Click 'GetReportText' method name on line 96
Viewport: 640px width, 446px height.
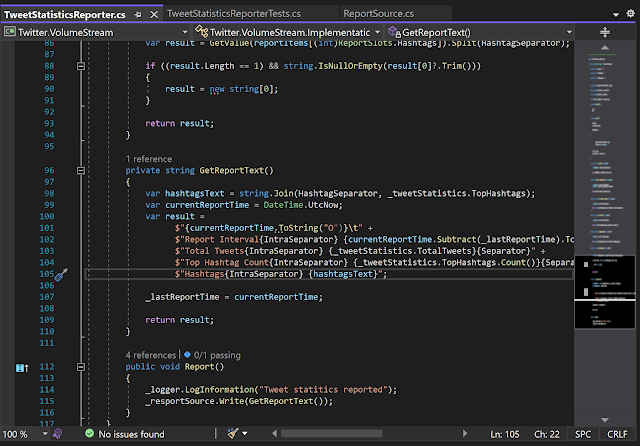click(x=231, y=171)
